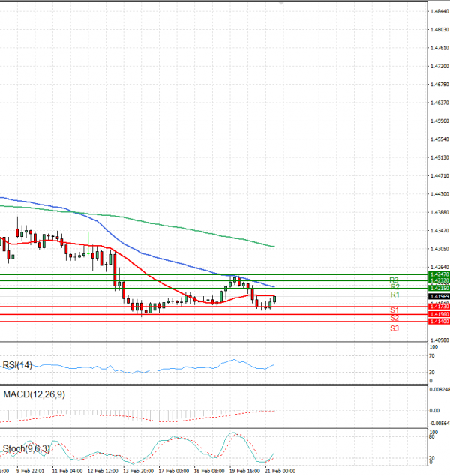Click the red 1.41560 price tag
The width and height of the screenshot is (450, 476).
439,314
